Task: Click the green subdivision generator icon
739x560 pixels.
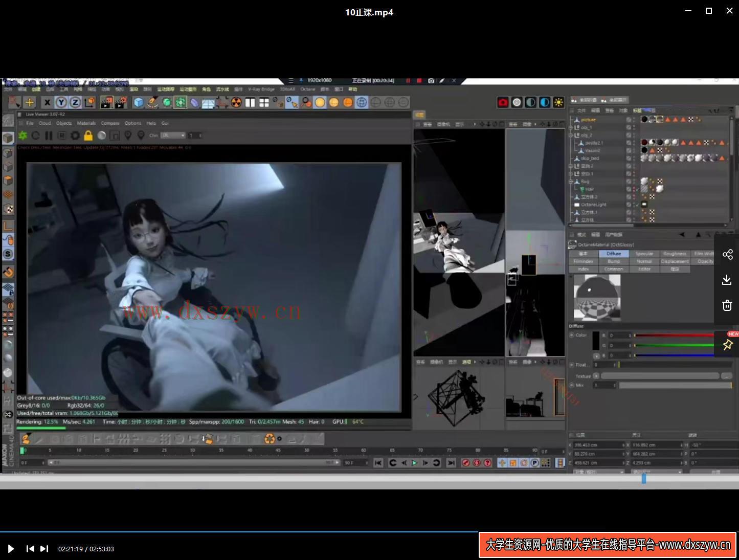Action: tap(166, 102)
